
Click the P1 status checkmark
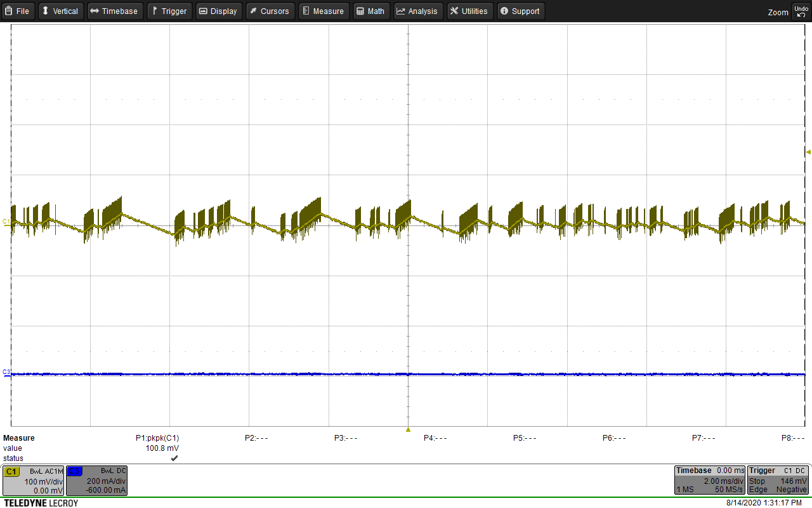pos(174,458)
